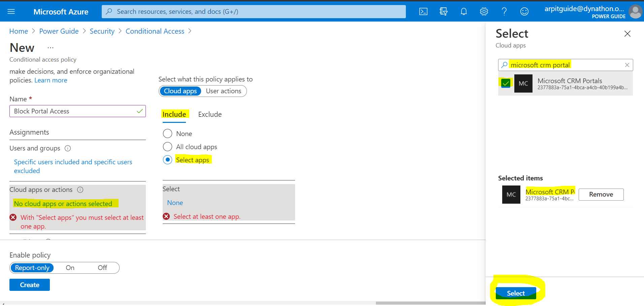
Task: Go to Power Guide in the breadcrumb
Action: click(59, 31)
